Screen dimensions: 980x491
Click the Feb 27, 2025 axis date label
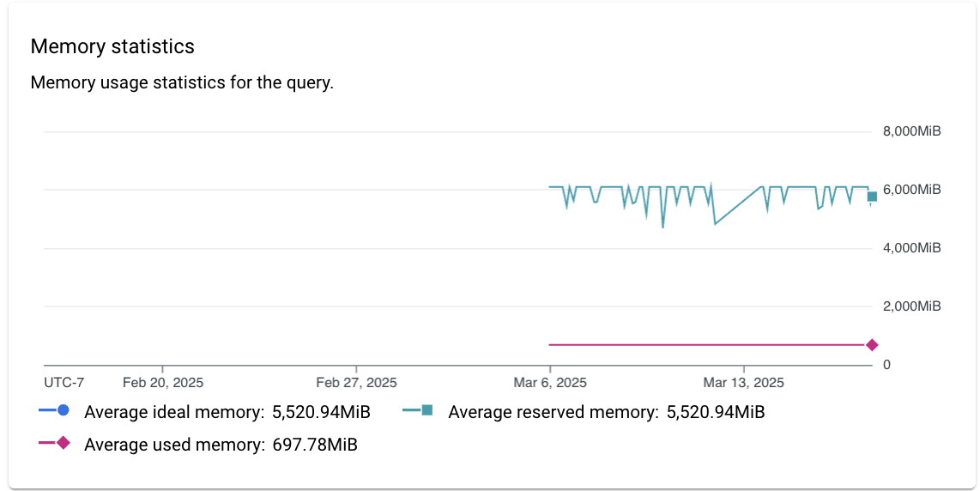point(356,382)
